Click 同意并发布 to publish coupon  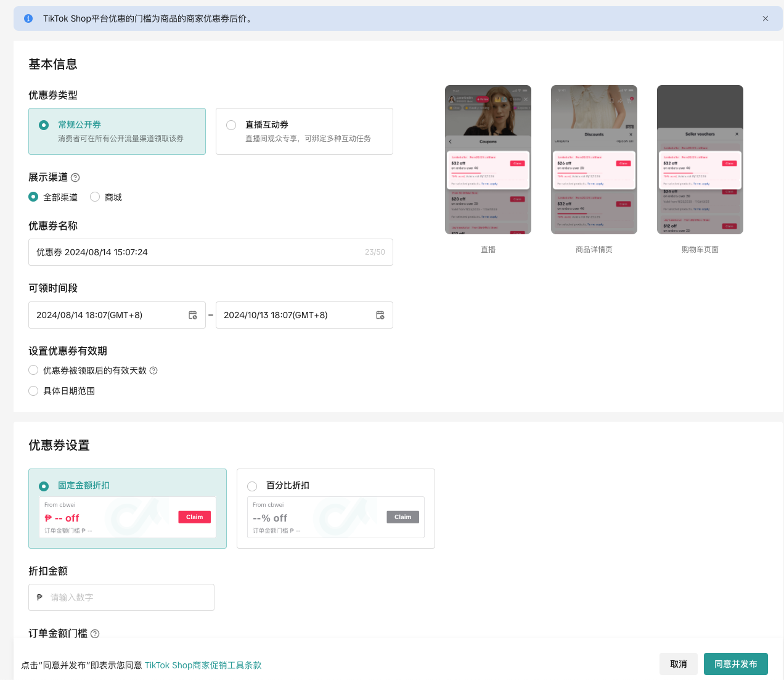(735, 664)
